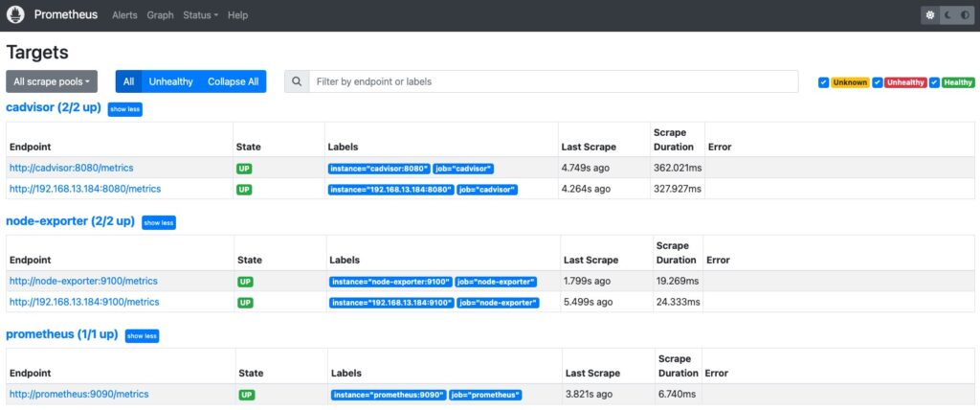The height and width of the screenshot is (410, 980).
Task: Click label instance="cadvisor:8080"
Action: pyautogui.click(x=379, y=169)
